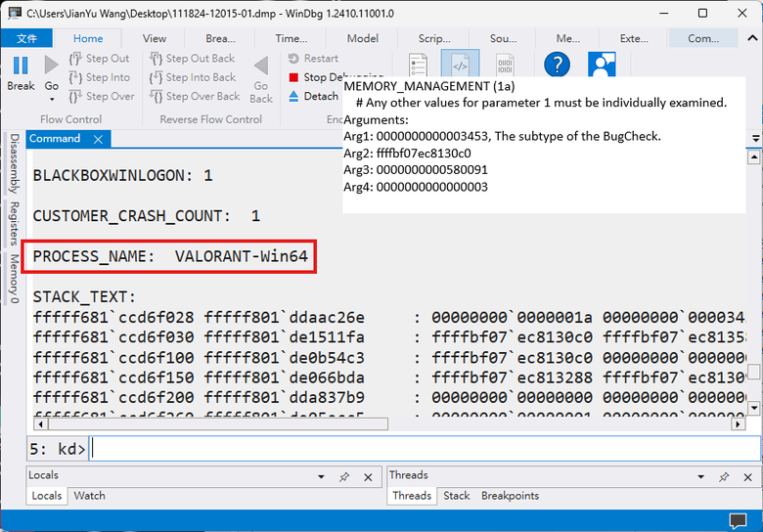The image size is (763, 532).
Task: Click the horizontal scrollbar left arrow
Action: pos(40,424)
